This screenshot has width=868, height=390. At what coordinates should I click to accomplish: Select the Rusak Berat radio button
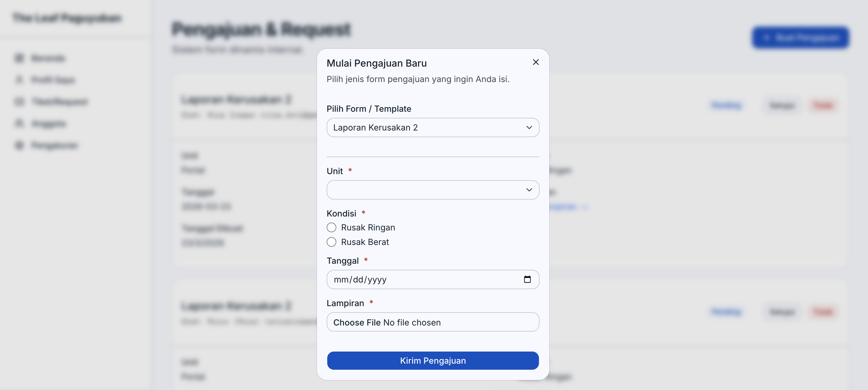pos(331,242)
